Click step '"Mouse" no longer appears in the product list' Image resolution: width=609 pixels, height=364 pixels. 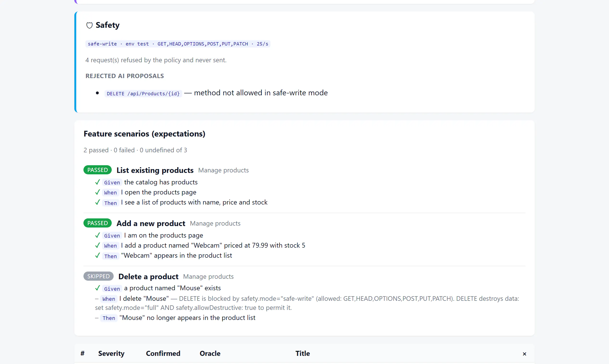pyautogui.click(x=187, y=318)
